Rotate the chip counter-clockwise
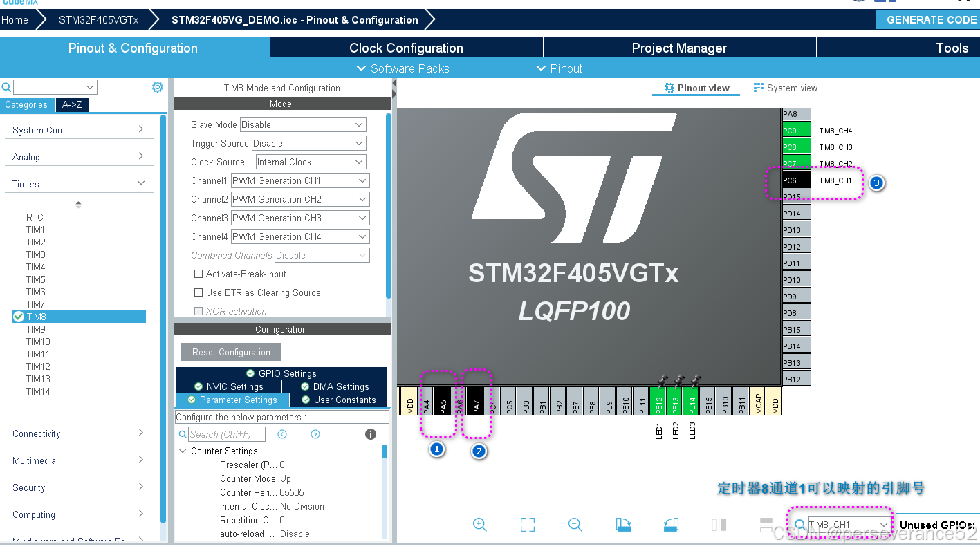980x551 pixels. tap(671, 525)
